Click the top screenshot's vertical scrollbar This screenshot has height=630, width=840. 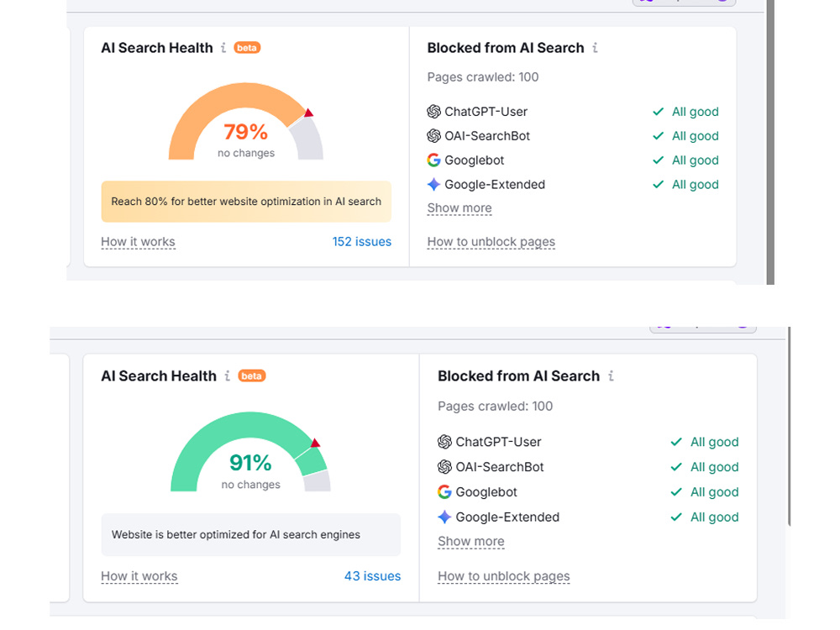(770, 142)
